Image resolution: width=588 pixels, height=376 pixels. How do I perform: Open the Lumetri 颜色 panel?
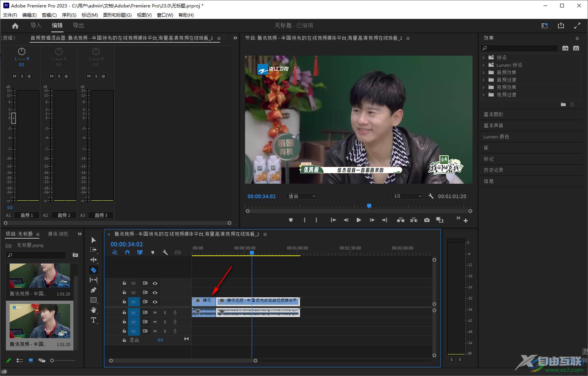tap(496, 137)
